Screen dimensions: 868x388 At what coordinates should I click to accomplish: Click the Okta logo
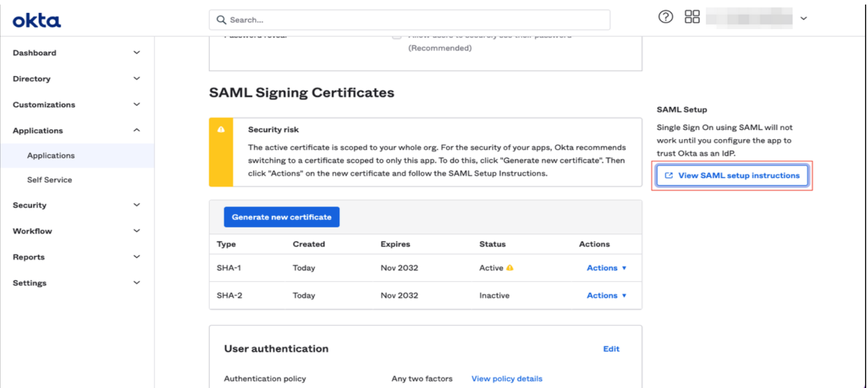[36, 20]
